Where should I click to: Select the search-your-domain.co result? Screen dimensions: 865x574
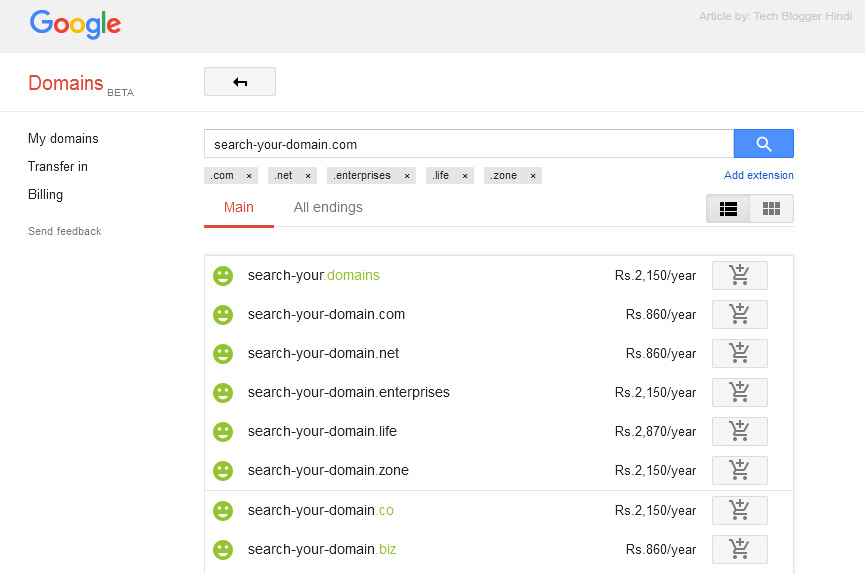point(321,511)
